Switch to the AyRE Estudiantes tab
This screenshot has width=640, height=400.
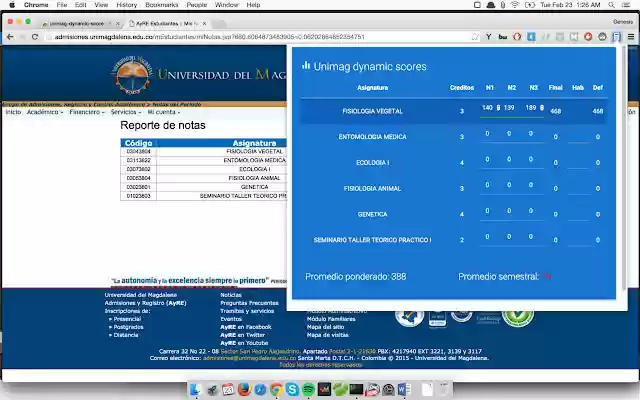pos(165,24)
